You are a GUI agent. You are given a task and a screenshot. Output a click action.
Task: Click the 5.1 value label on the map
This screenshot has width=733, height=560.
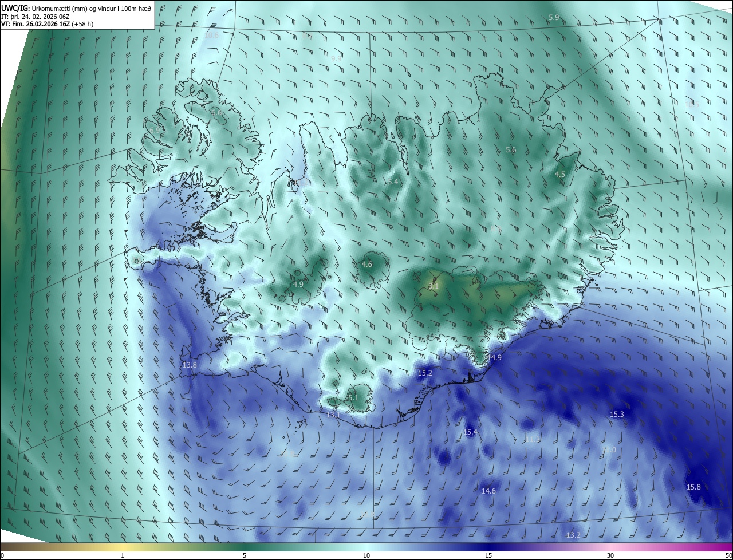coord(352,397)
